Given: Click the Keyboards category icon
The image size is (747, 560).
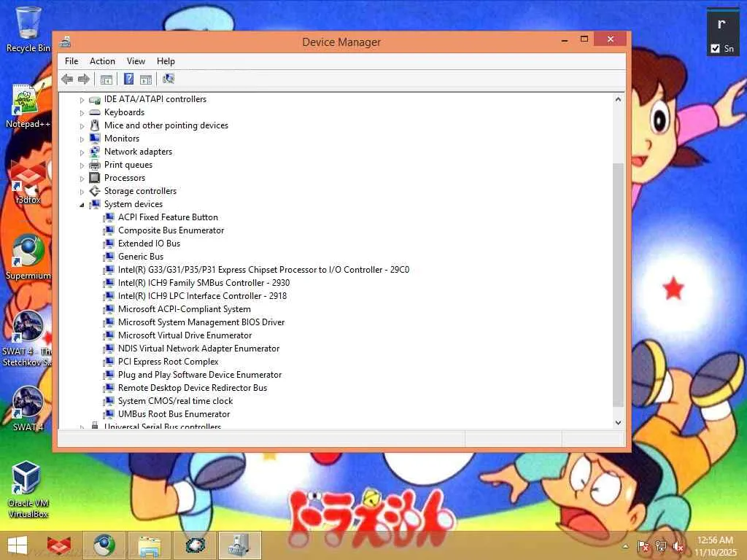Looking at the screenshot, I should click(95, 112).
